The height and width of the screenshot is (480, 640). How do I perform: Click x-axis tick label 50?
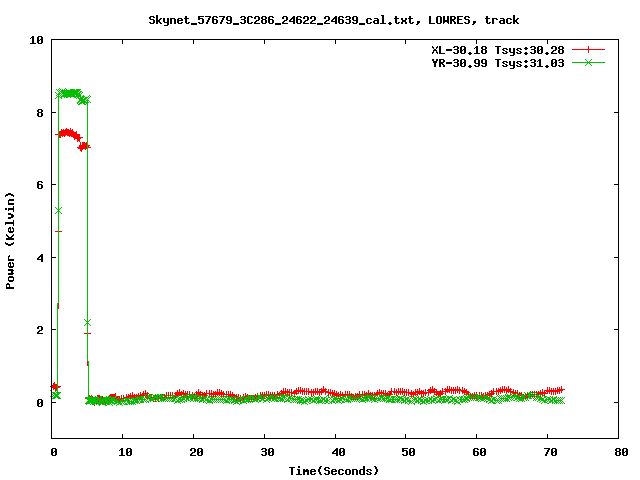408,452
